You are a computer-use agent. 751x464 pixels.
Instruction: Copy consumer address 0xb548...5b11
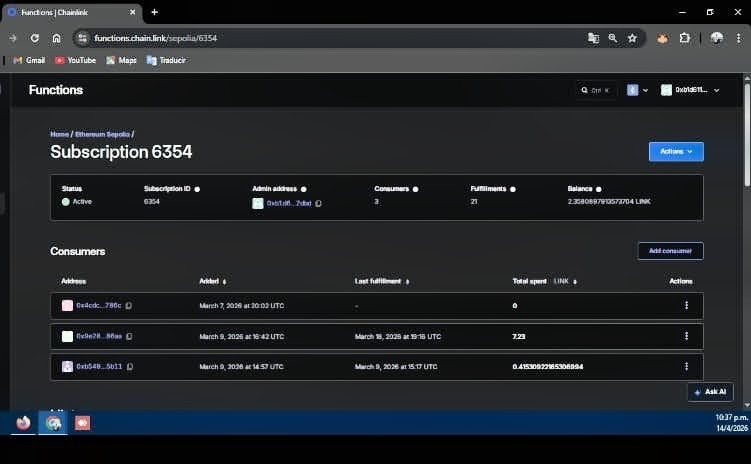coord(130,366)
